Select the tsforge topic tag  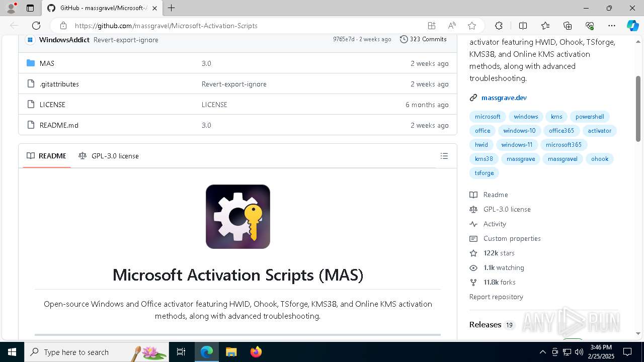485,173
